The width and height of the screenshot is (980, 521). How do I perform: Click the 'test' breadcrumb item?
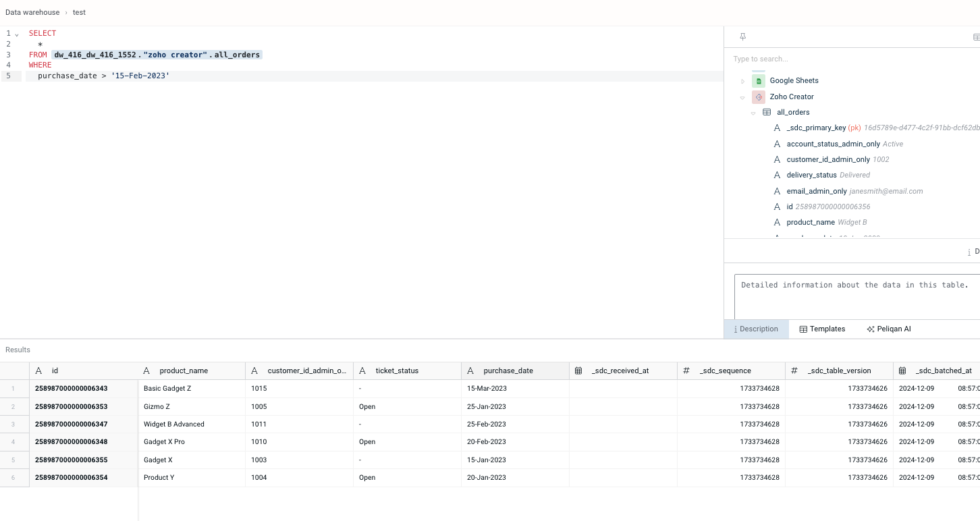(x=79, y=12)
